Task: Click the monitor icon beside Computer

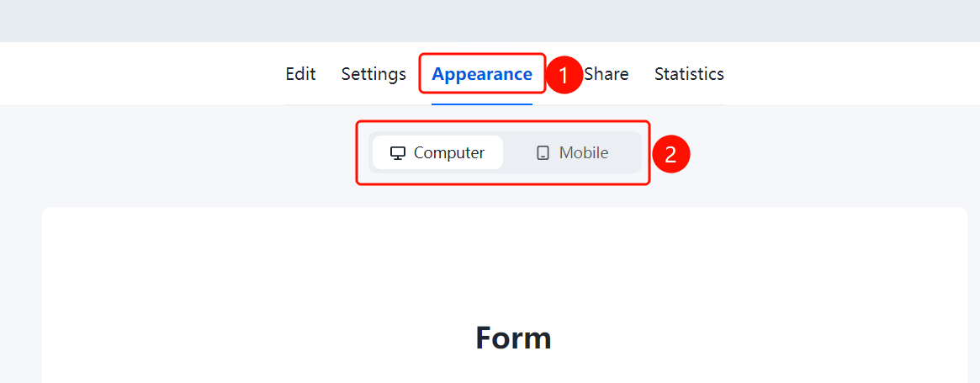Action: click(x=398, y=152)
